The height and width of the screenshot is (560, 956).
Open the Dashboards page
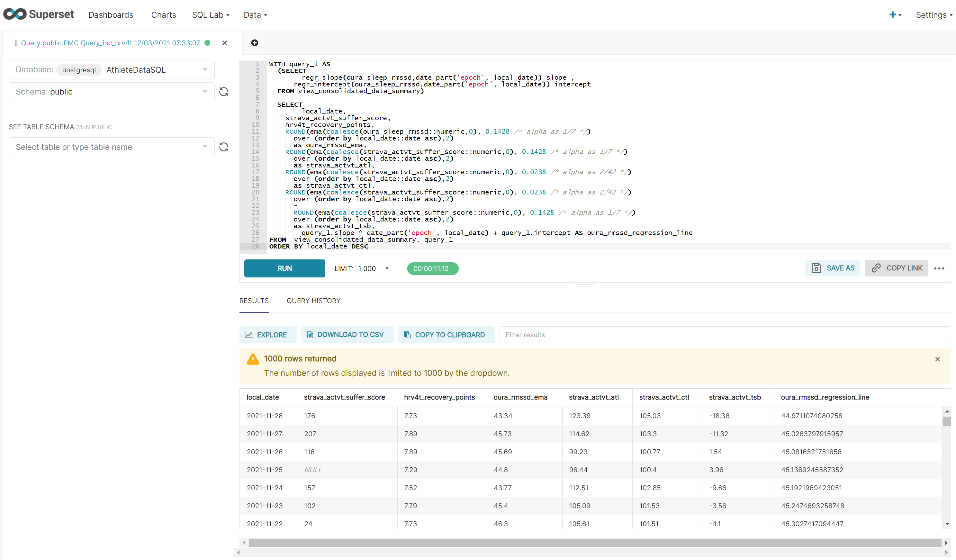tap(111, 15)
